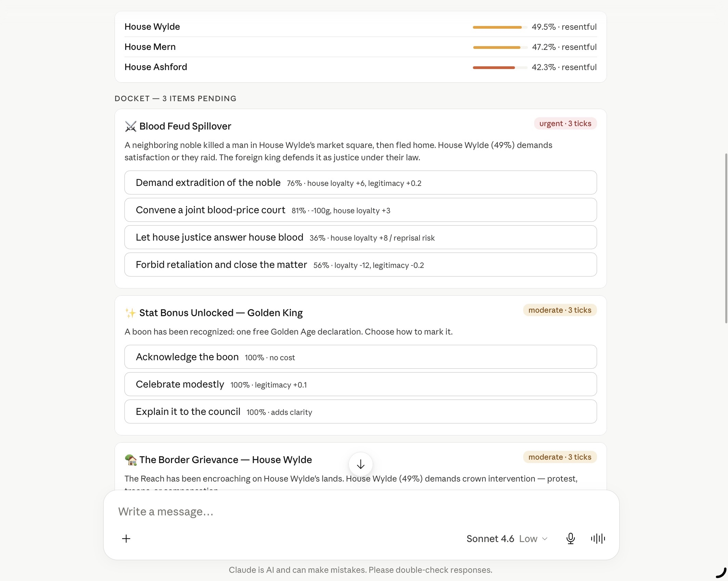Click sparkle icon beside Stat Bonus Unlocked
Screen dimensions: 728x581
[x=130, y=313]
